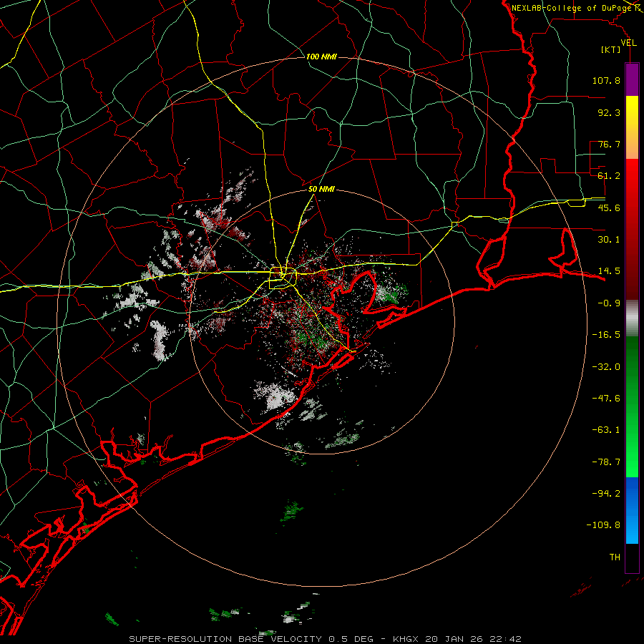Click the KHGX station identifier in caption

[x=406, y=639]
